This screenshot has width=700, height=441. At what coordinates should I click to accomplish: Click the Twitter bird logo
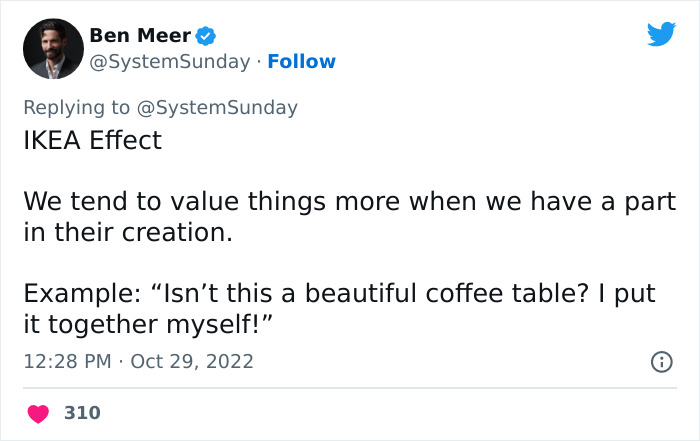(661, 35)
